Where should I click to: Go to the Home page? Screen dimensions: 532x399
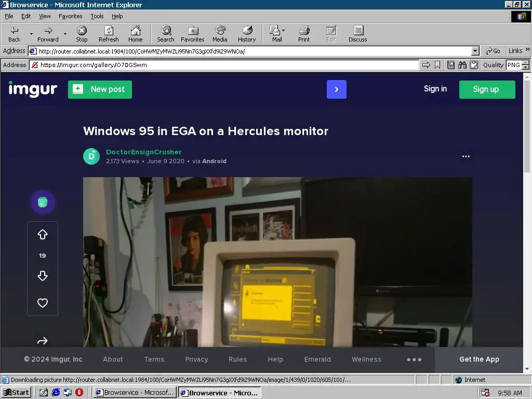pos(136,34)
